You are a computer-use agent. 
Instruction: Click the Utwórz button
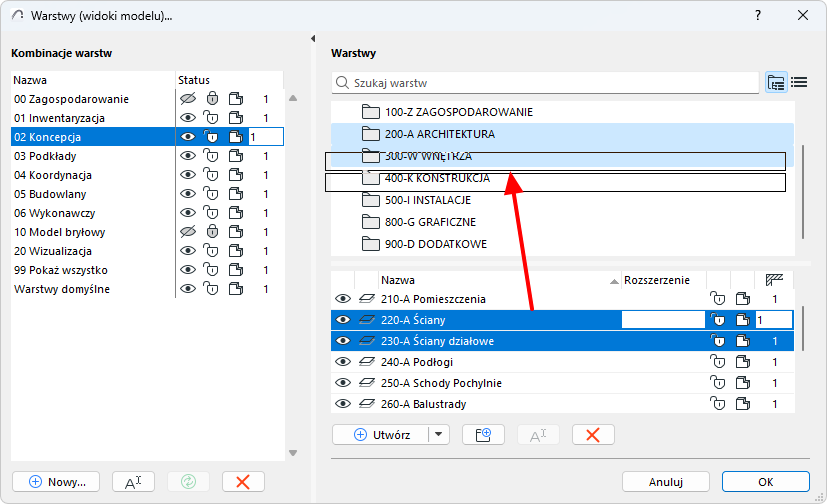[x=381, y=435]
